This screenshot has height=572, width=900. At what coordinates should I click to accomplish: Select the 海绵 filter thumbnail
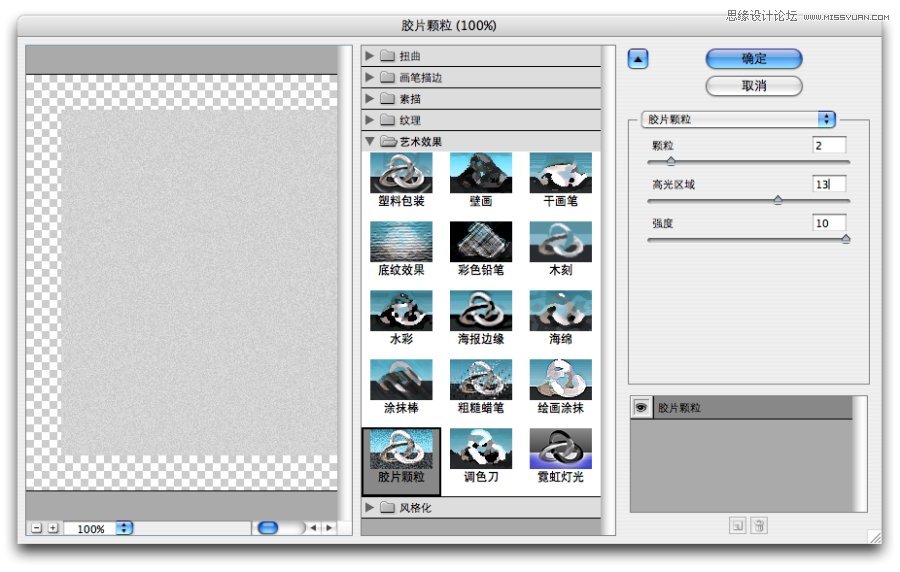click(x=561, y=310)
